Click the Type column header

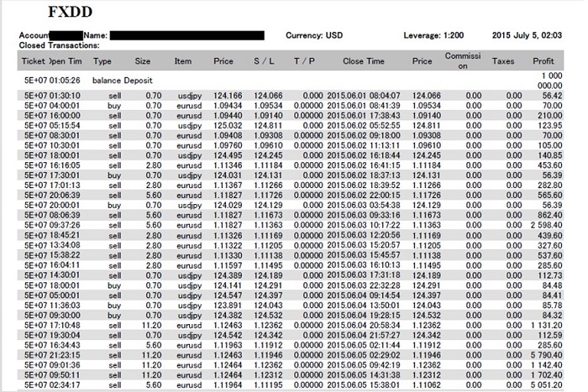point(102,61)
